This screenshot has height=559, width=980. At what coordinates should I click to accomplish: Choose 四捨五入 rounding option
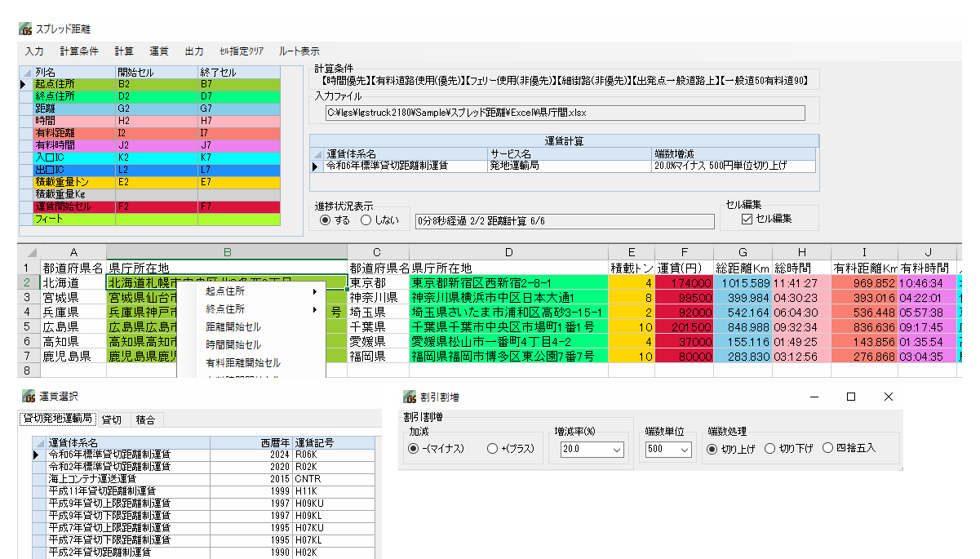click(x=827, y=448)
